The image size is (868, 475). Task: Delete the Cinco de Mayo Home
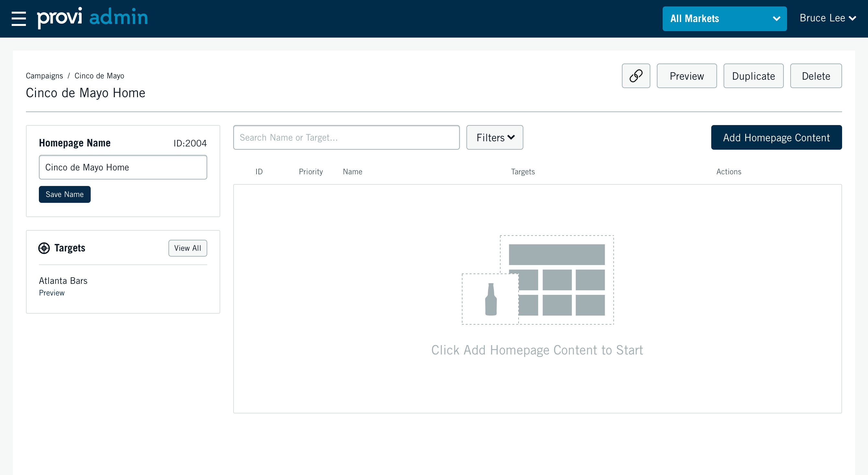[x=816, y=76]
